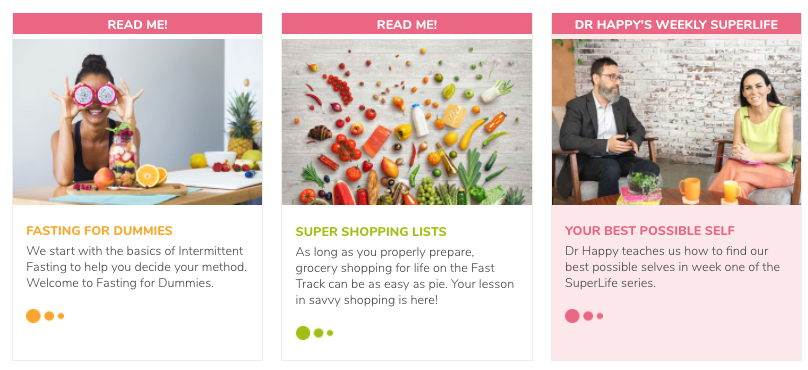Click Dr Happy's Weekly Superlife banner
Screen dimensions: 808x370
pos(676,24)
